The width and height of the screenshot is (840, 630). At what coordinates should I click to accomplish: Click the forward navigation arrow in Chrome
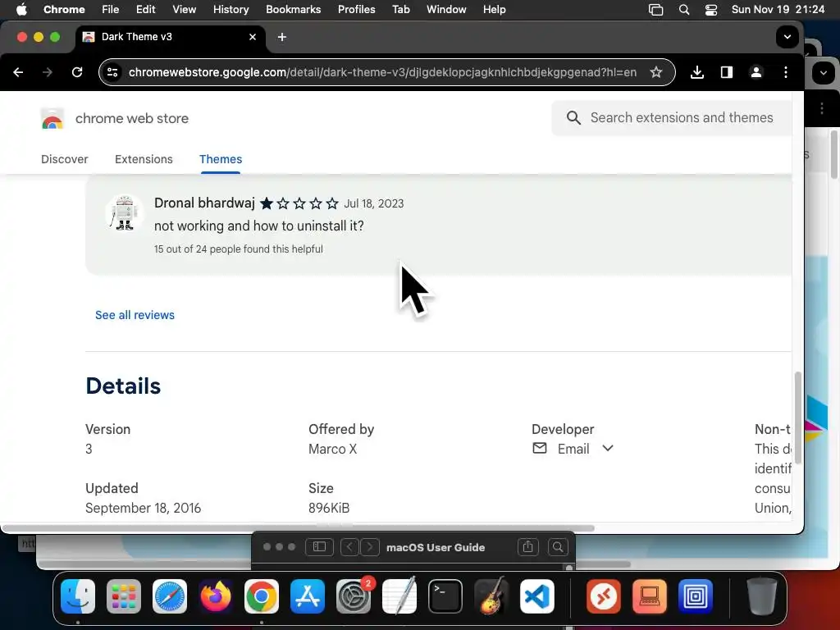click(48, 72)
